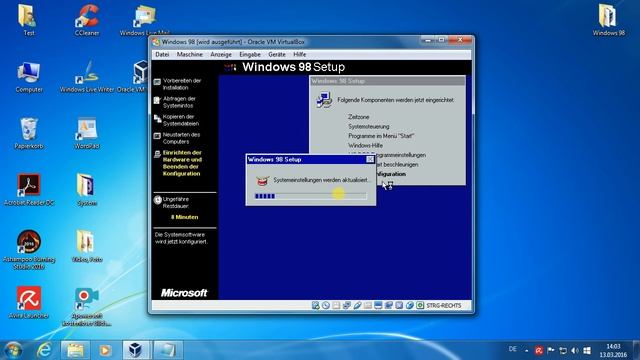Select the CCleaner desktop shortcut
The image size is (640, 360).
[87, 20]
